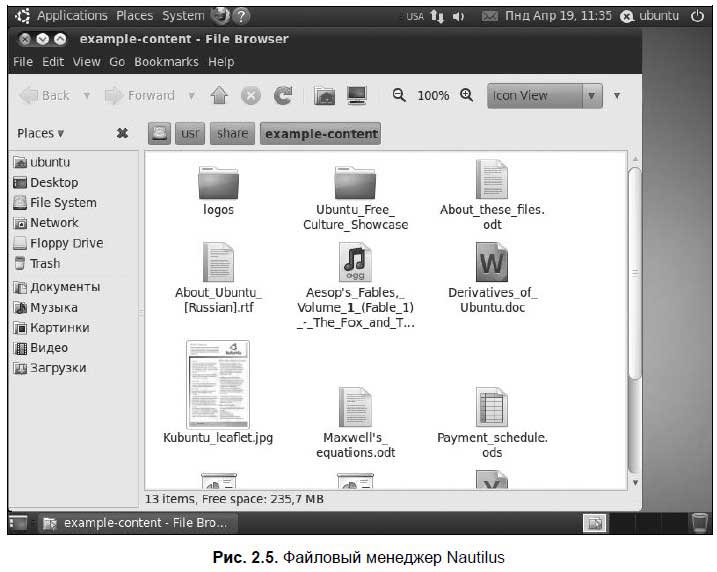Open the Видео bookmark
Image resolution: width=717 pixels, height=572 pixels.
(x=41, y=348)
